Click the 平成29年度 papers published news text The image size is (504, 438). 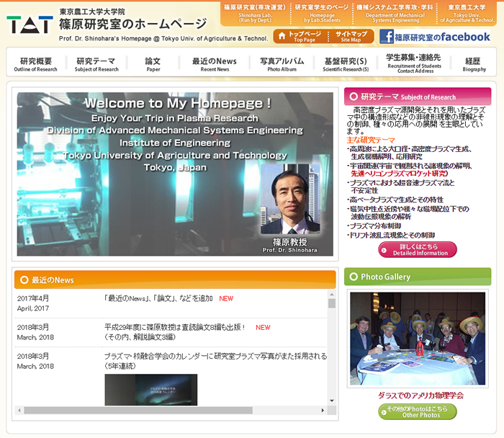pyautogui.click(x=175, y=332)
